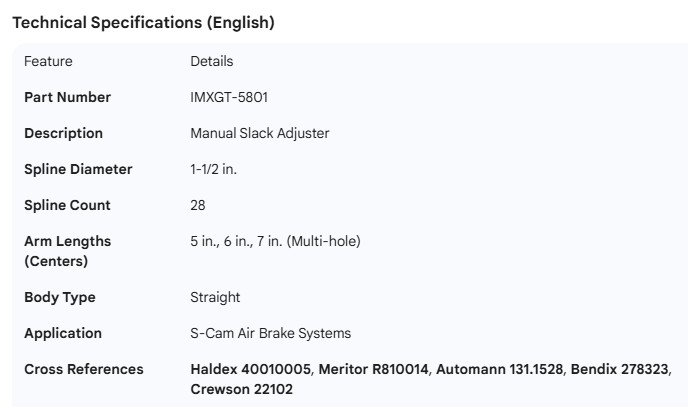Select the Arm Lengths (Centers) label
The height and width of the screenshot is (410, 688).
tap(67, 251)
